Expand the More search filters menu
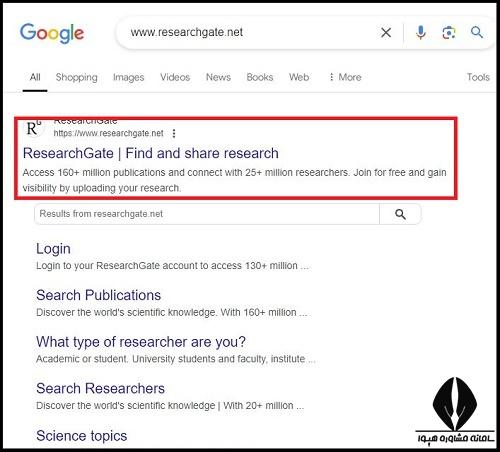The width and height of the screenshot is (500, 452). coord(345,77)
